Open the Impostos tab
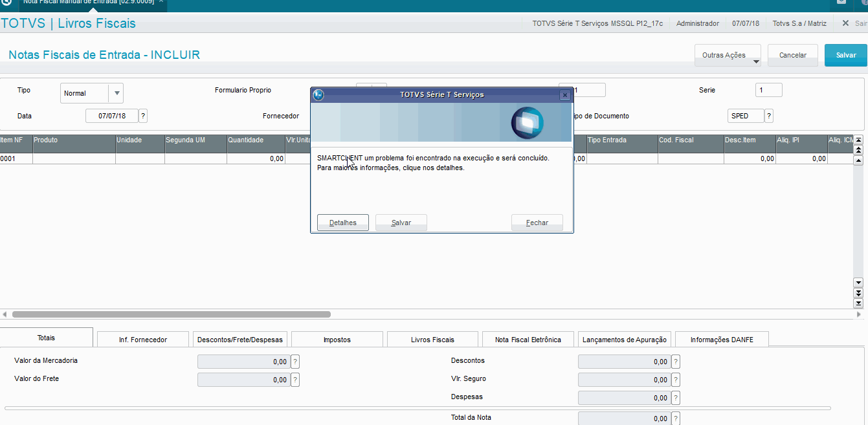This screenshot has width=868, height=425. point(337,340)
